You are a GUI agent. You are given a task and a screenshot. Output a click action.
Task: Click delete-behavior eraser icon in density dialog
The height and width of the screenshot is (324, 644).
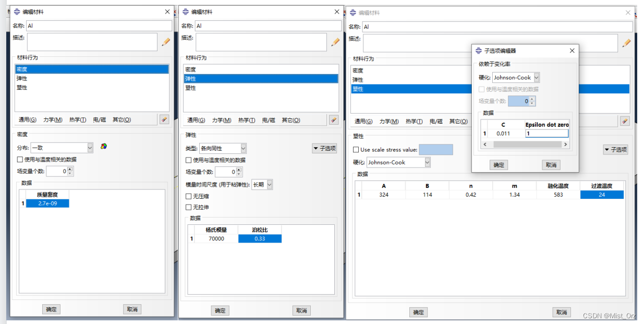pyautogui.click(x=164, y=119)
